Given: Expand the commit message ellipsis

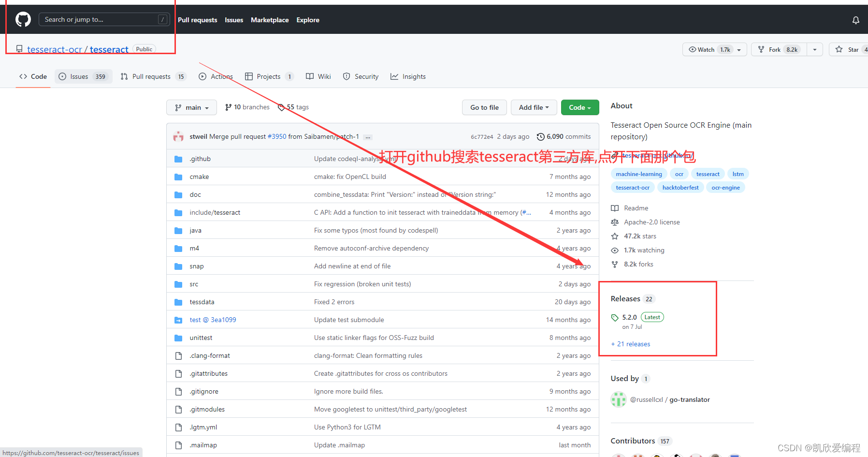Looking at the screenshot, I should click(368, 137).
